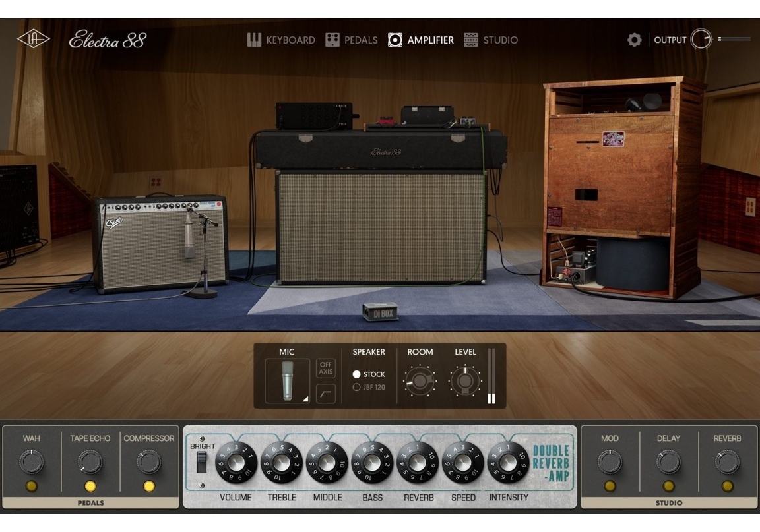Click the Universal Audio logo icon
760x532 pixels.
pyautogui.click(x=33, y=40)
